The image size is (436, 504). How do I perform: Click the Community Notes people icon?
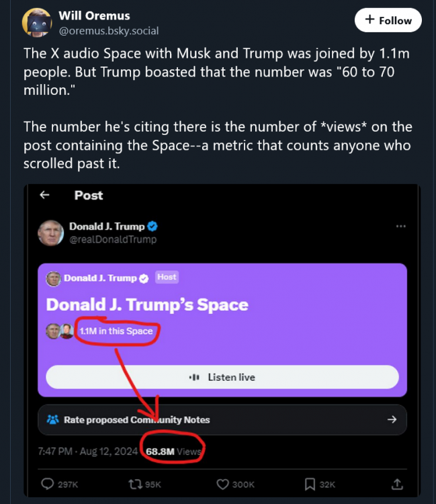pyautogui.click(x=53, y=419)
